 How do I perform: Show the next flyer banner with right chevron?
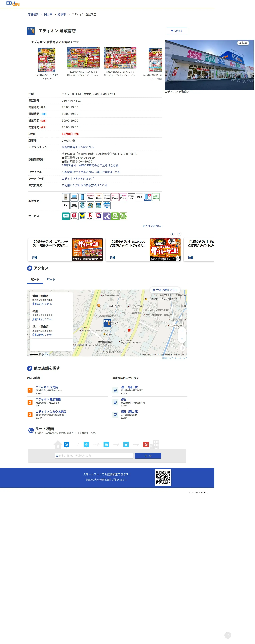179,234
